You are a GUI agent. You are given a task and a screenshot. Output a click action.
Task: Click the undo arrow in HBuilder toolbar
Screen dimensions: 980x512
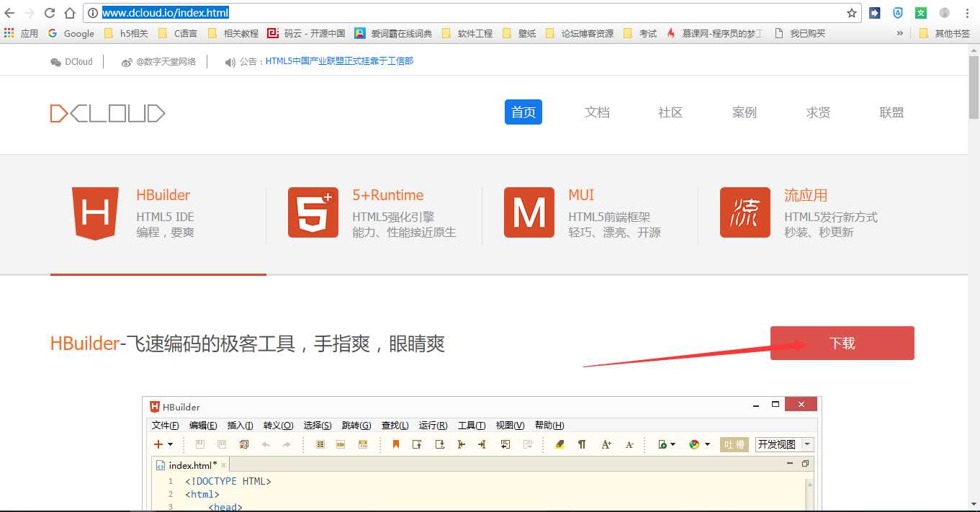266,444
